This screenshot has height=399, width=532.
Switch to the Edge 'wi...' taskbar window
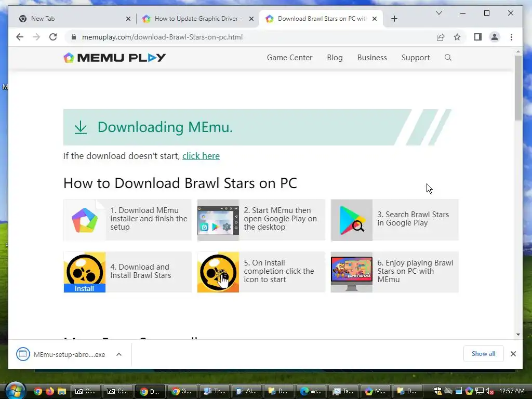tap(311, 391)
